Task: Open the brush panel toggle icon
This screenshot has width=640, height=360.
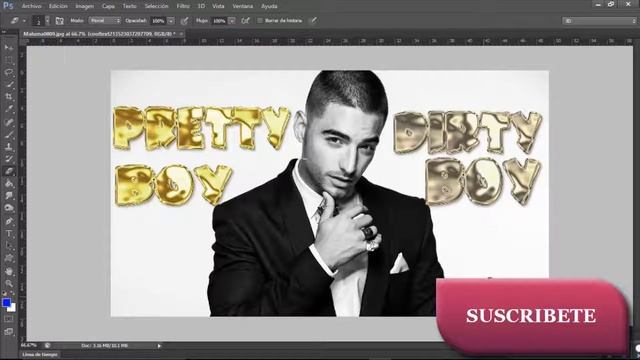Action: (x=60, y=20)
